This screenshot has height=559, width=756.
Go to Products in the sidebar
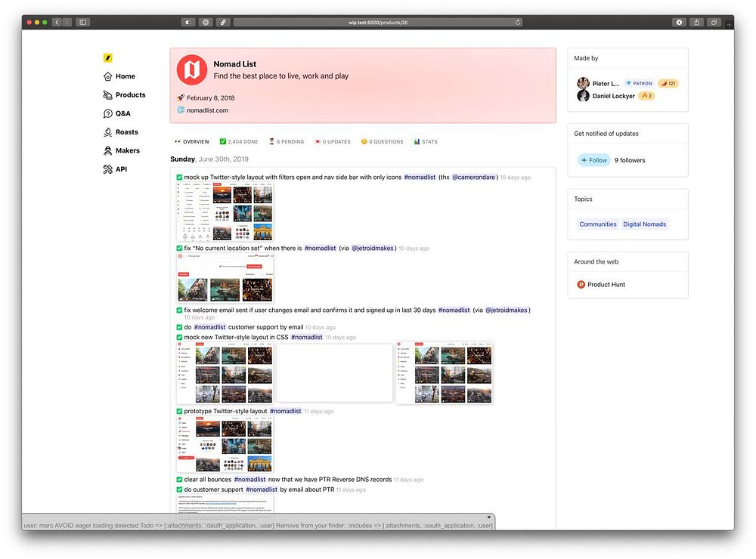125,95
